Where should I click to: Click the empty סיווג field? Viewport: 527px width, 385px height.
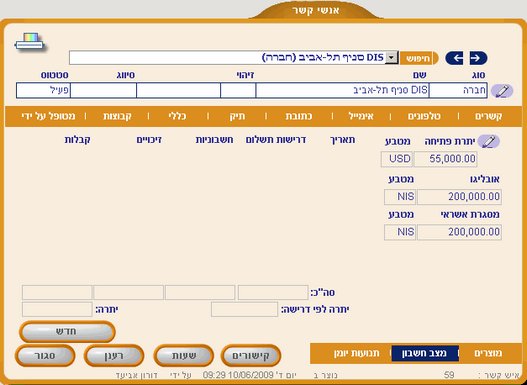click(x=103, y=90)
